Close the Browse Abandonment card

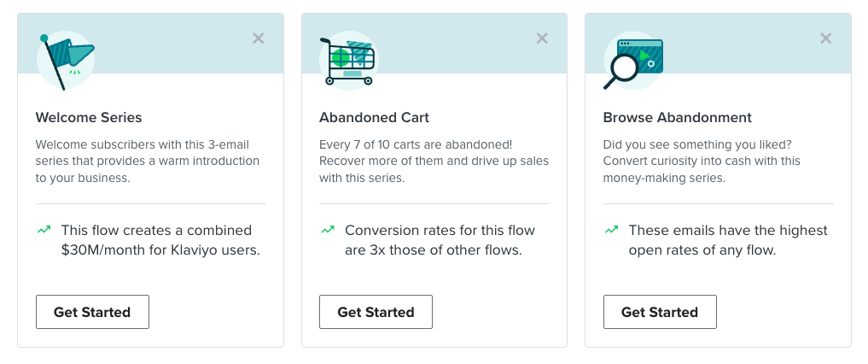click(826, 38)
